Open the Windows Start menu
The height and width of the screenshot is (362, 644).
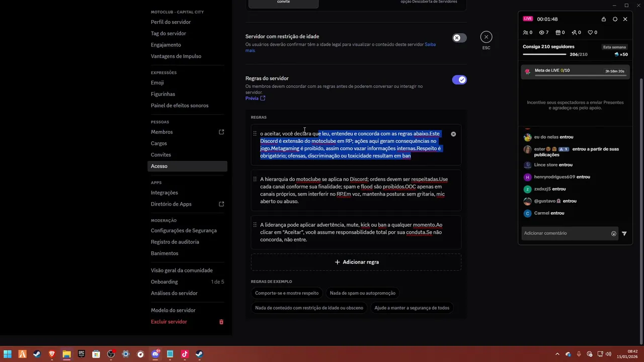(8, 354)
